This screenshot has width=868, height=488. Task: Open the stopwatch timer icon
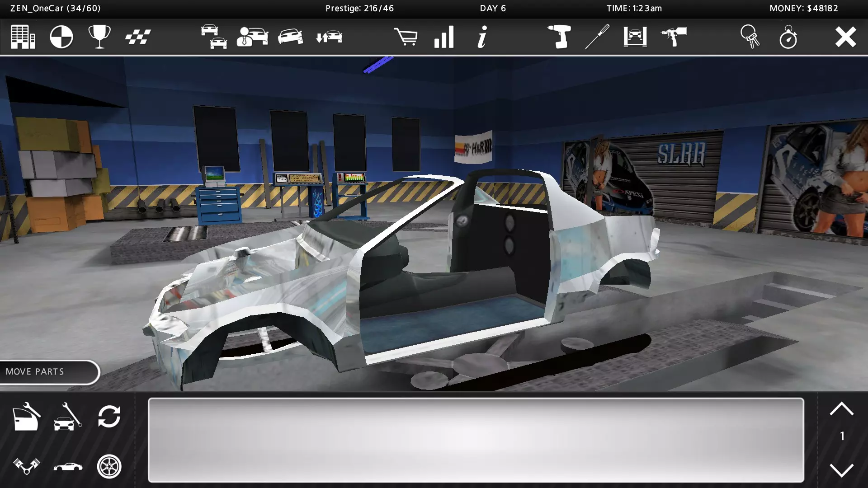(788, 37)
